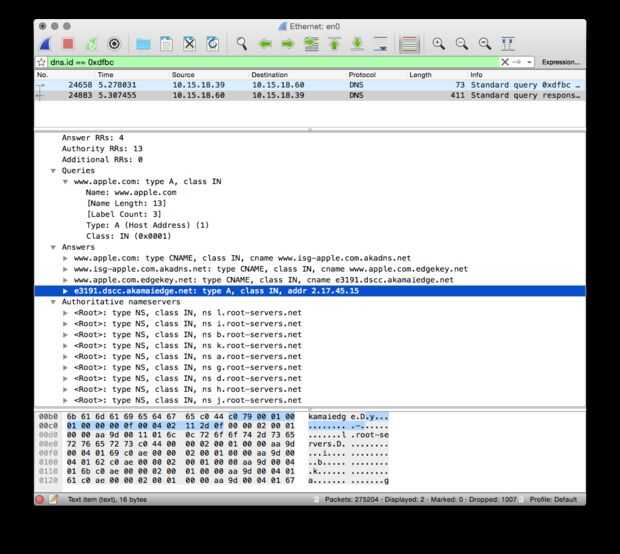Collapse www.apple.com type A query

(65, 182)
